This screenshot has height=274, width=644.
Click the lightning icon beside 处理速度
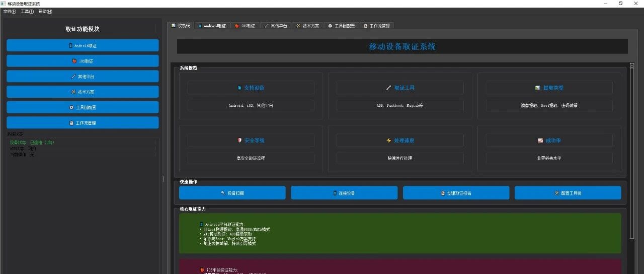[388, 141]
